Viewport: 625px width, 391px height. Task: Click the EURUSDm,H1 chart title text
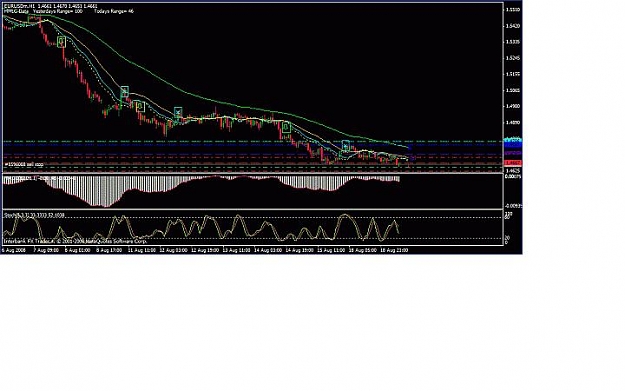tap(19, 6)
